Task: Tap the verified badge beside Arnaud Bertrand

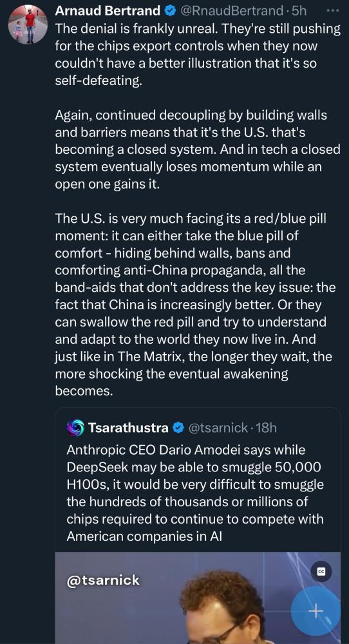Action: (169, 11)
